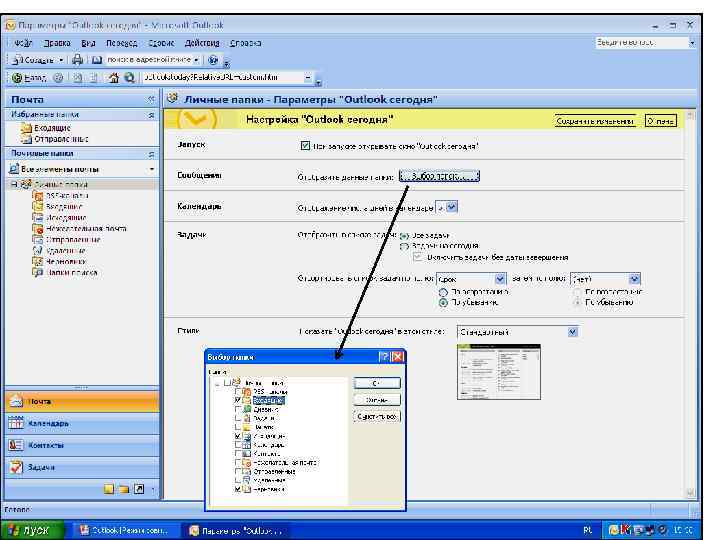Click the Отмена button in folder dialog
720x540 pixels.
click(377, 400)
